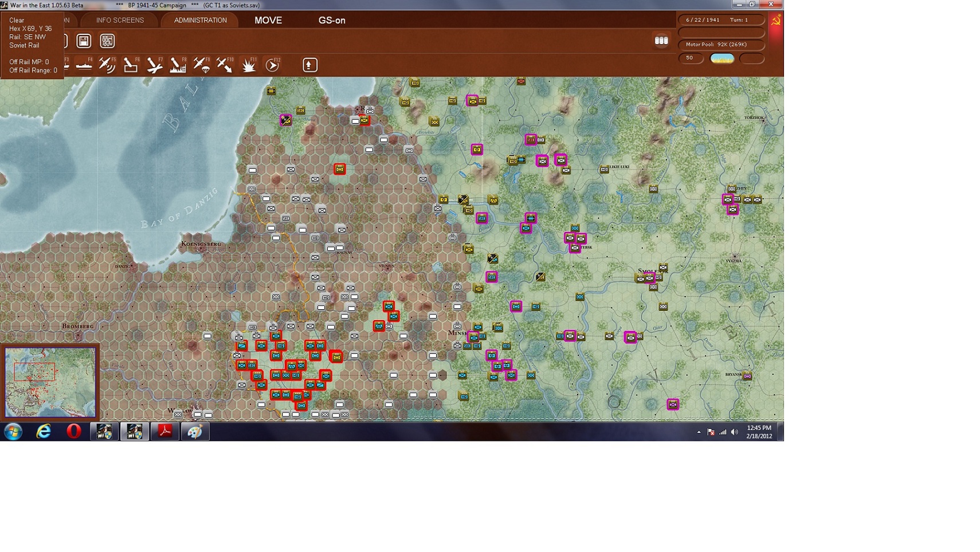Screen dimensions: 980x552
Task: Select the F5 air recon mode icon
Action: (107, 65)
